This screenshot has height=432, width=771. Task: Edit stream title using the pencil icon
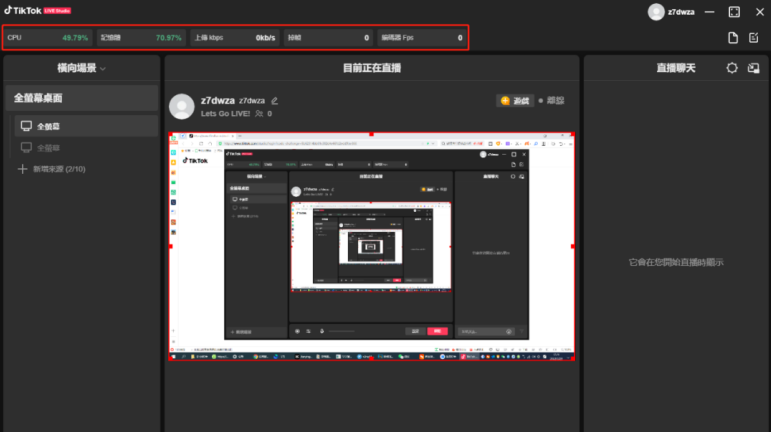(274, 101)
